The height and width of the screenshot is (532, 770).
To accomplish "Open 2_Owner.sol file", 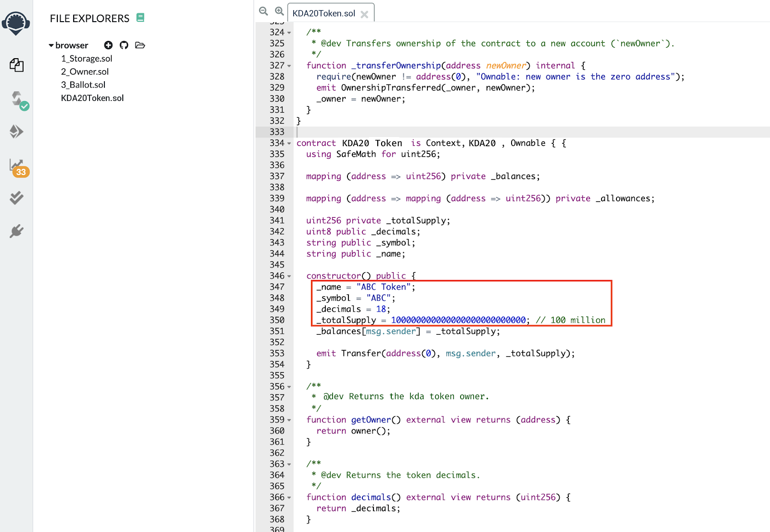I will point(85,72).
